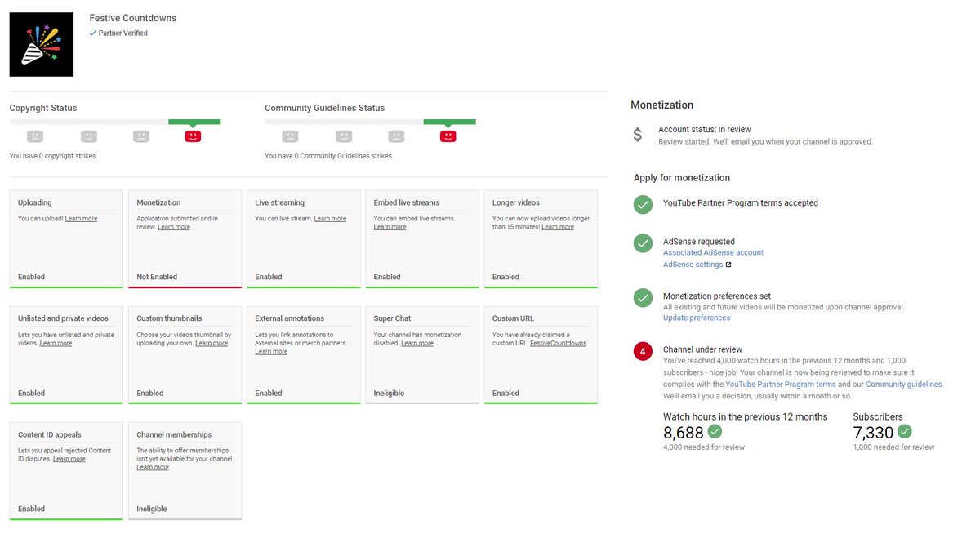Click the first gray face under Community Guidelines Status
The width and height of the screenshot is (980, 534).
point(290,136)
